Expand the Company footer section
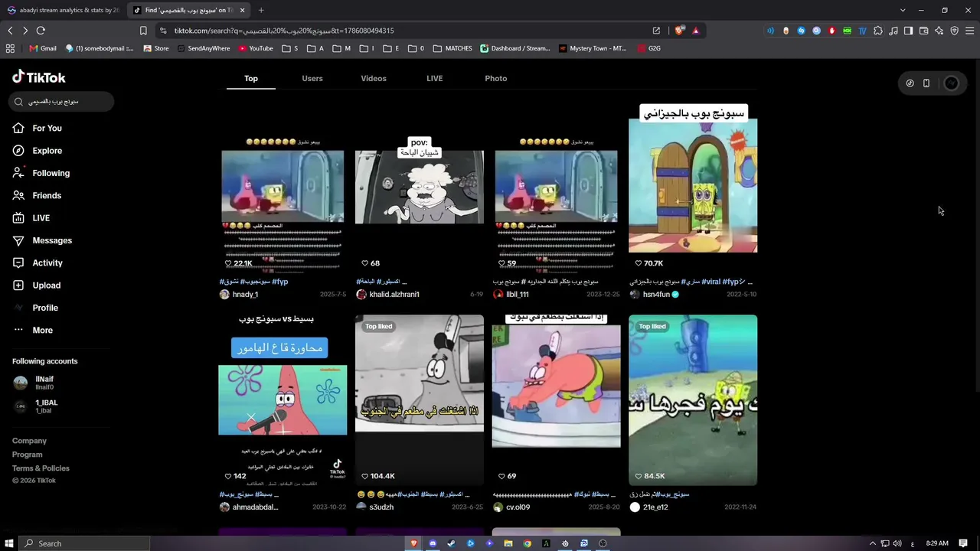The width and height of the screenshot is (980, 551). 29,441
